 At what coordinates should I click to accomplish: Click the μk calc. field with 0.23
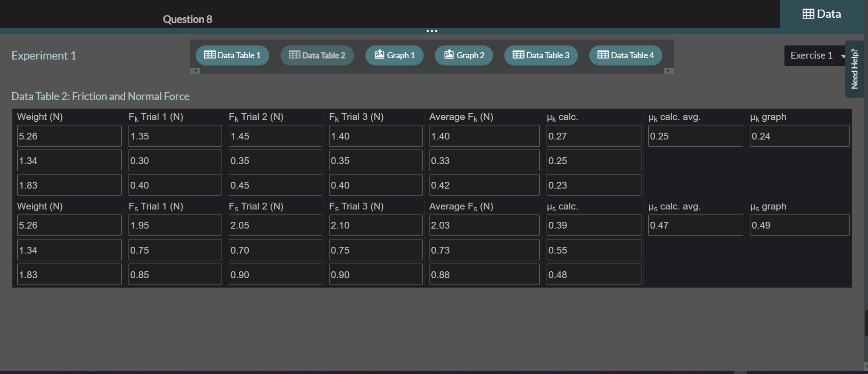point(594,185)
